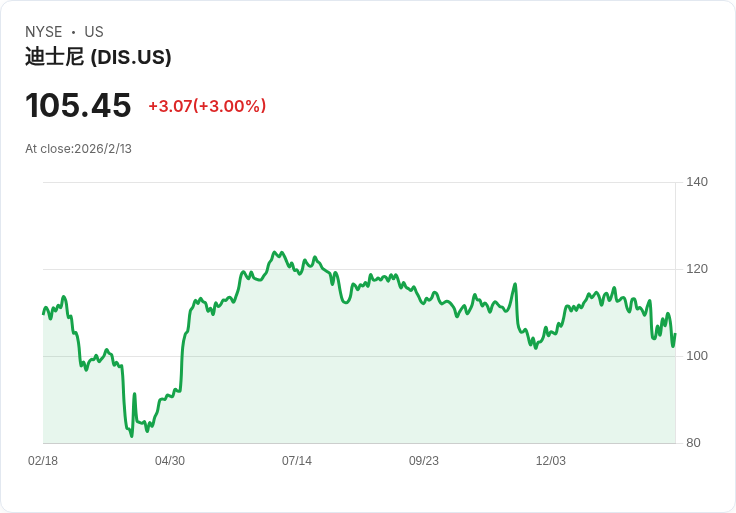Image resolution: width=736 pixels, height=513 pixels.
Task: Select the 09/23 date on x-axis
Action: [x=424, y=461]
